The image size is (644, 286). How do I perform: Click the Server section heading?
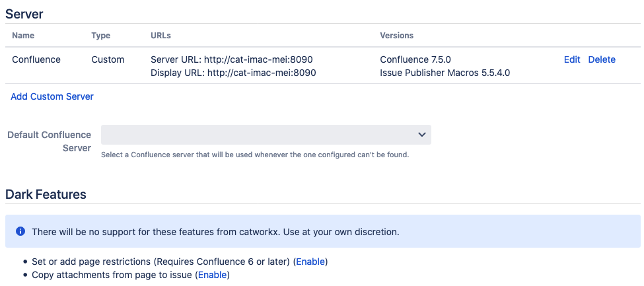[x=24, y=14]
